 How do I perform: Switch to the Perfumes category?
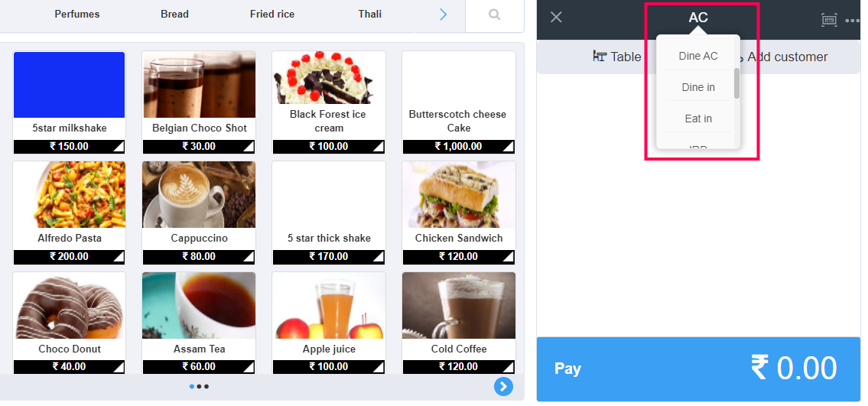(77, 14)
